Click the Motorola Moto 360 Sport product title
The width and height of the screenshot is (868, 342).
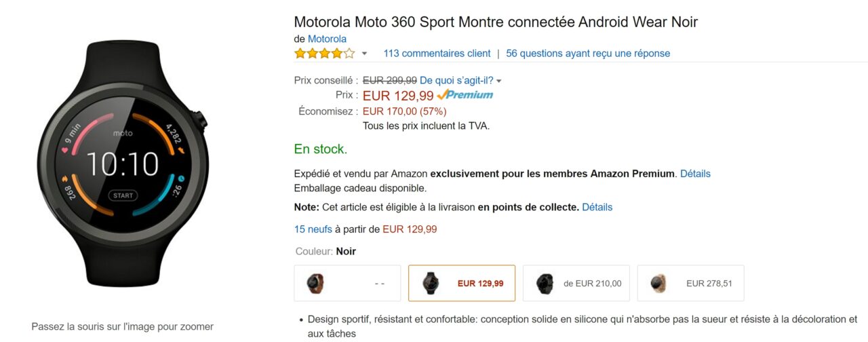tap(496, 22)
